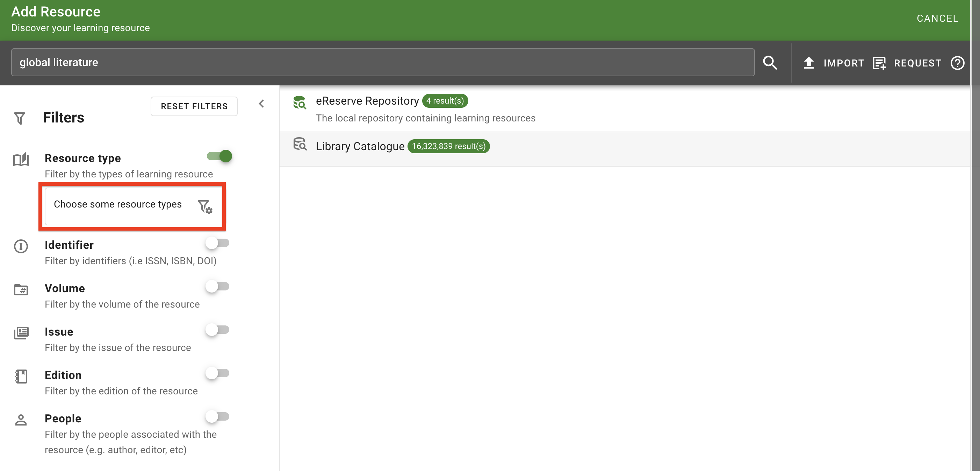Click the eReserve Repository database icon
980x471 pixels.
[x=300, y=103]
